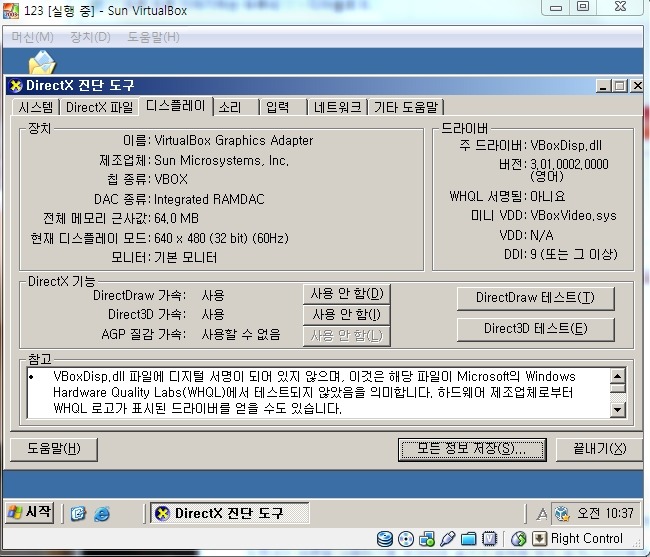Image resolution: width=650 pixels, height=557 pixels.
Task: Click the notes scrollbar thumb
Action: click(618, 388)
